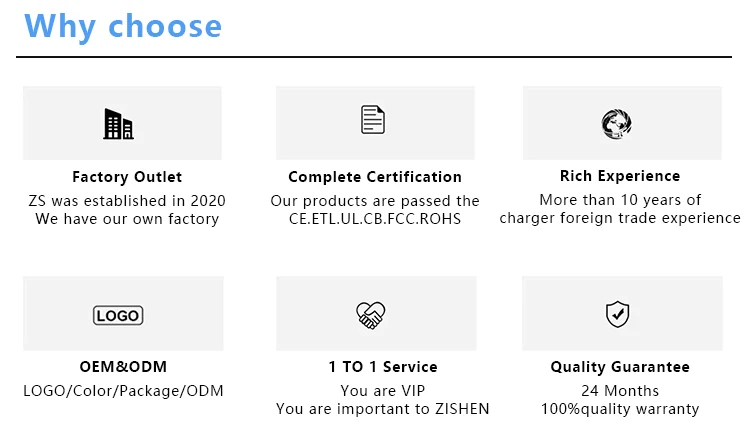Viewport: 750px width, 432px height.
Task: Click the Rich Experience globe icon
Action: coord(615,124)
